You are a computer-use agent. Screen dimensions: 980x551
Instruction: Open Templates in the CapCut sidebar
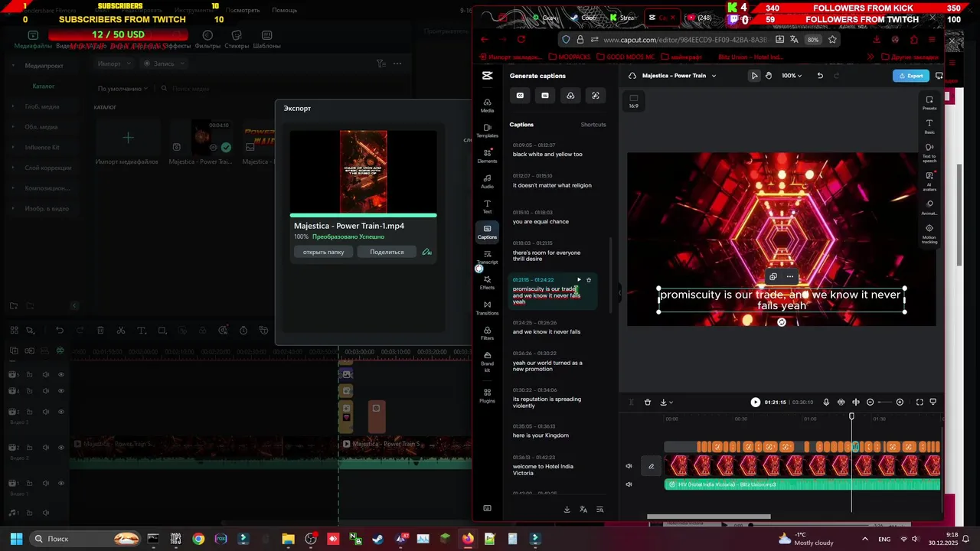click(x=487, y=131)
